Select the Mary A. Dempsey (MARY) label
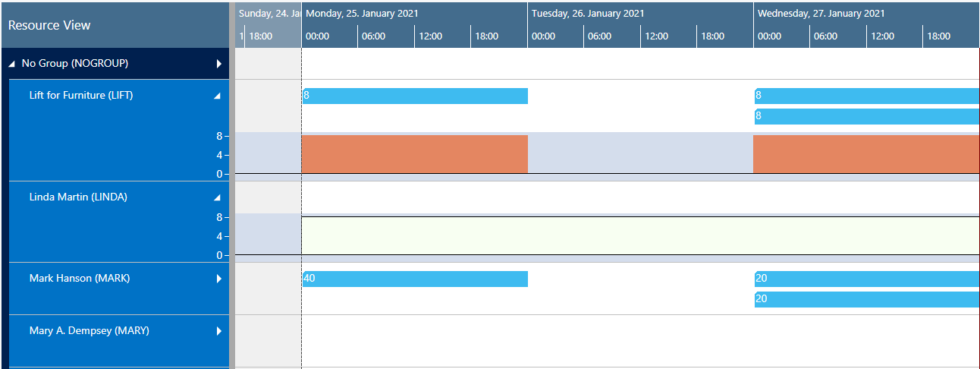Screen dimensions: 980x369 [x=89, y=331]
